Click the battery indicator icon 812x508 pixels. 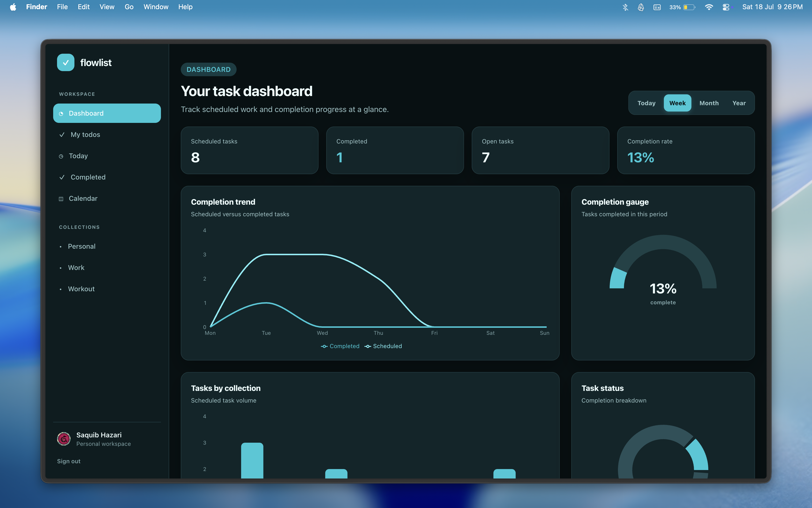(689, 7)
